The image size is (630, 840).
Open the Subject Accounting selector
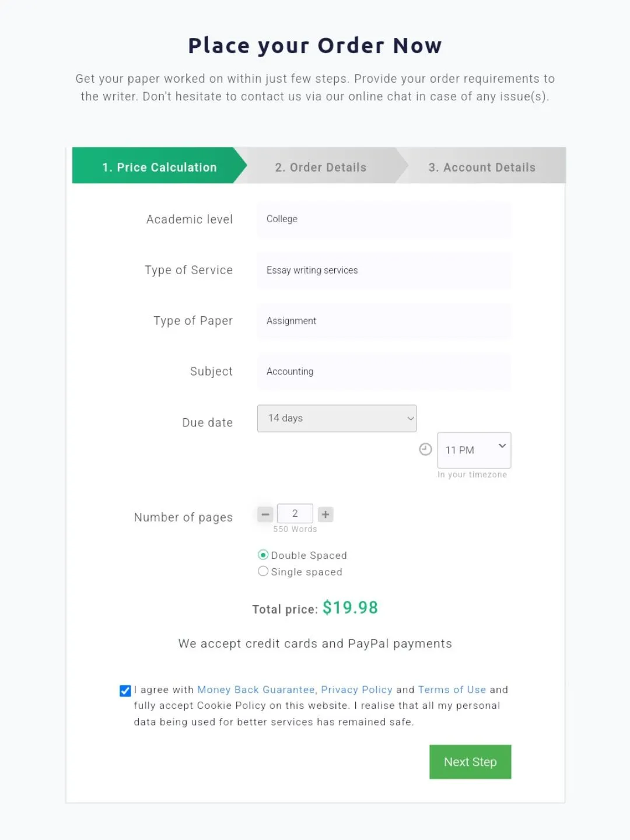coord(383,372)
